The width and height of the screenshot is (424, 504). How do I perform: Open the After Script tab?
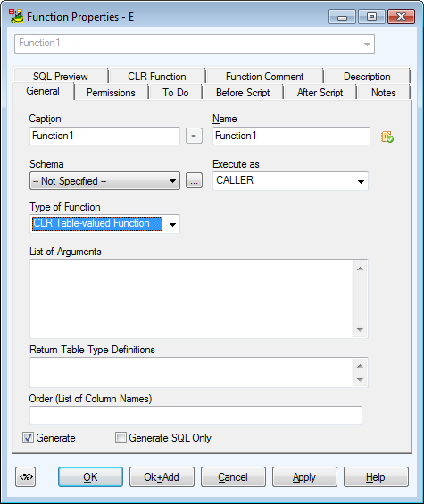320,93
